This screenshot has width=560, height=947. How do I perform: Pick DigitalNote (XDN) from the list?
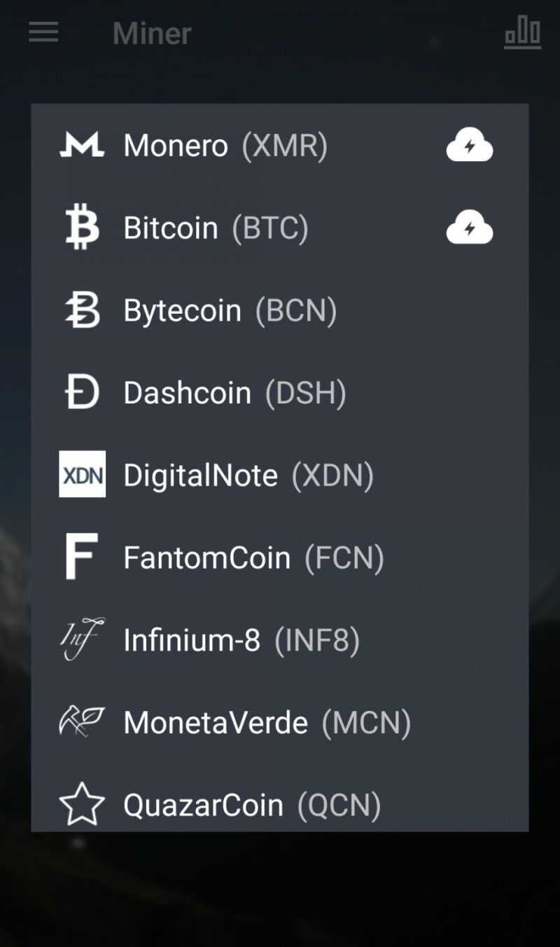tap(248, 475)
